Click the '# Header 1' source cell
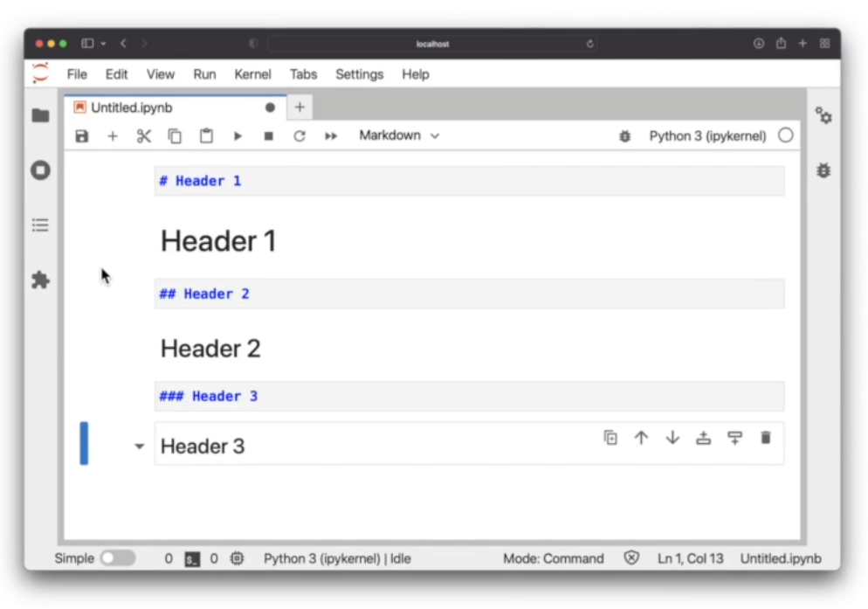The width and height of the screenshot is (868, 609). click(470, 181)
